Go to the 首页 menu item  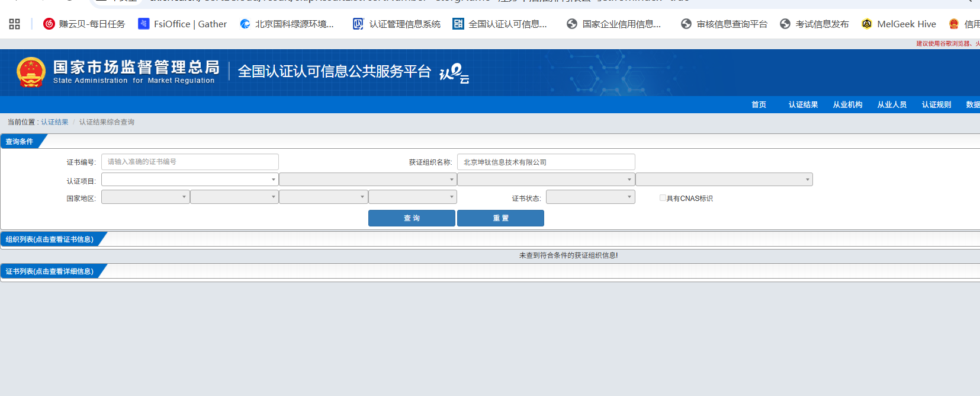[x=759, y=105]
